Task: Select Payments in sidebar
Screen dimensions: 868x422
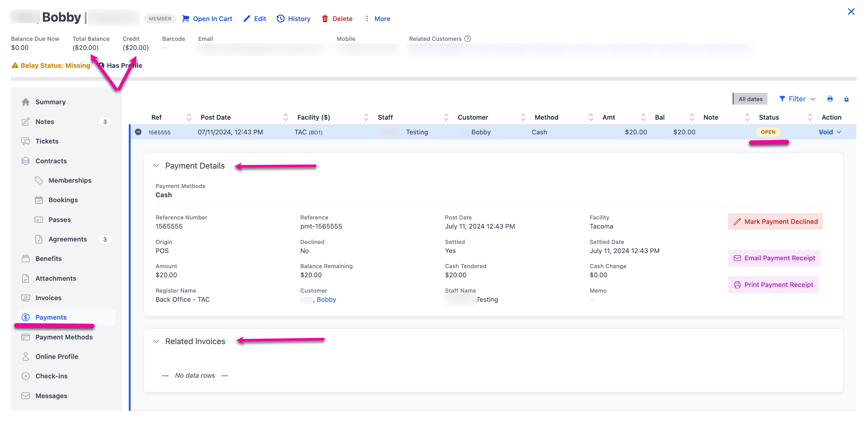Action: pos(66,317)
